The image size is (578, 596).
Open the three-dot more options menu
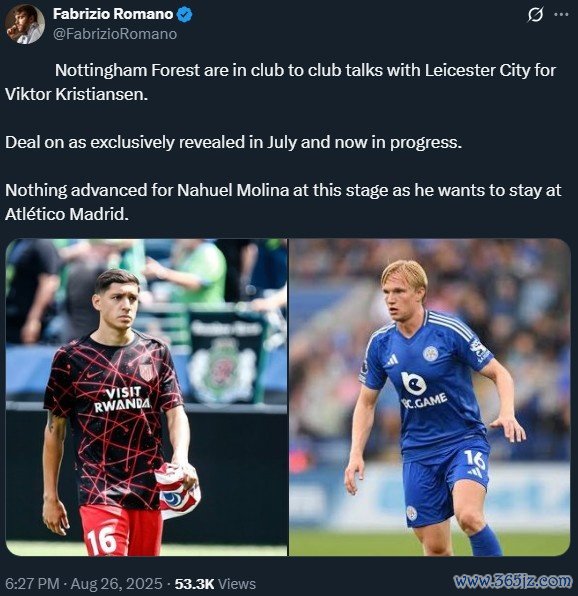click(x=562, y=14)
